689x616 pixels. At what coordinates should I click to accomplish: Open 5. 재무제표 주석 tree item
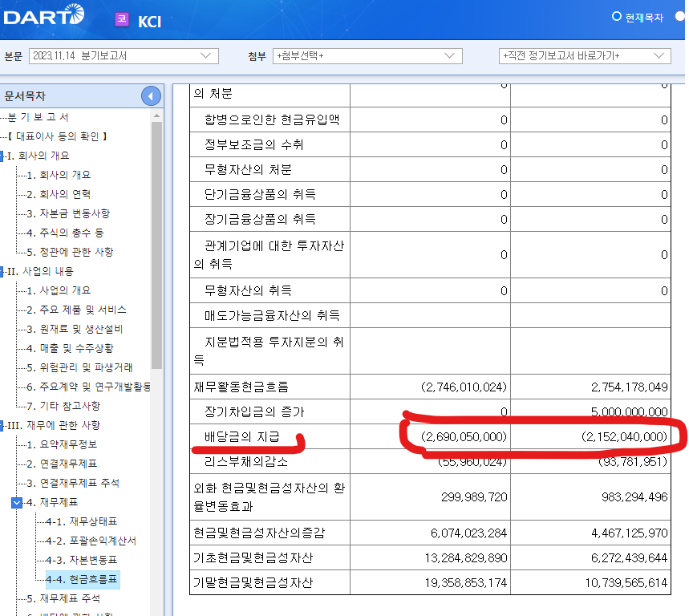pyautogui.click(x=63, y=598)
